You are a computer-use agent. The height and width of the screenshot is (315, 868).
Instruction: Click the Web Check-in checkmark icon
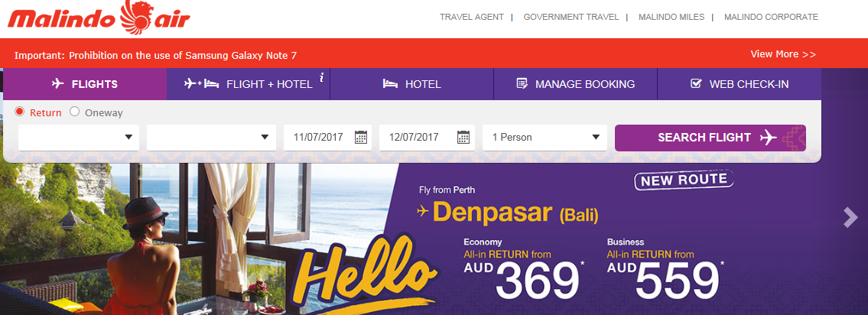[697, 84]
